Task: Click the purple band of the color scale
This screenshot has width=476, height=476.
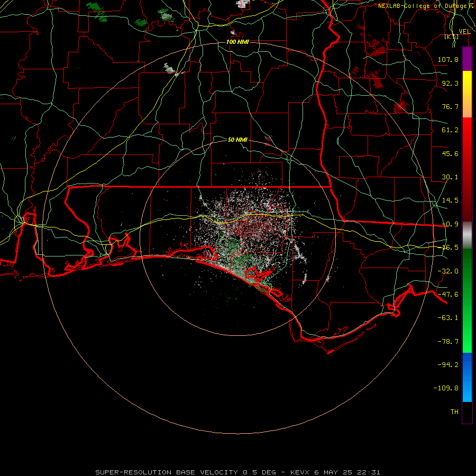Action: [x=467, y=59]
